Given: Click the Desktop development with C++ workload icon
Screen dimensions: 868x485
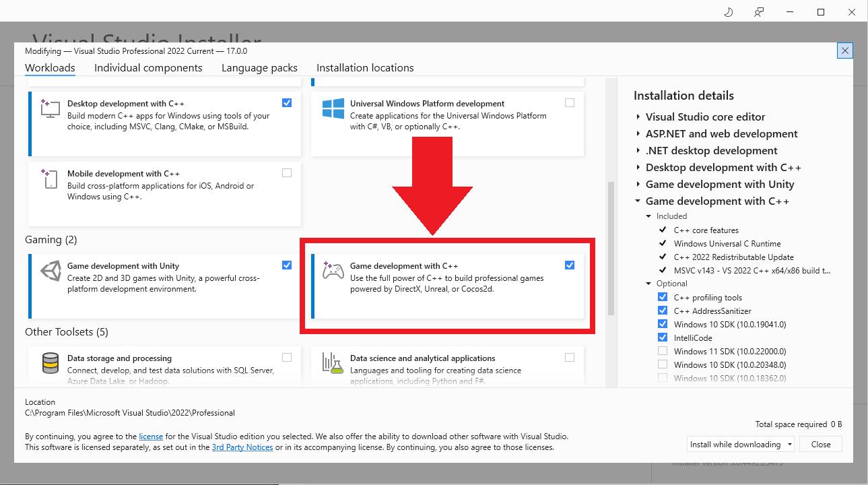Looking at the screenshot, I should pos(50,110).
